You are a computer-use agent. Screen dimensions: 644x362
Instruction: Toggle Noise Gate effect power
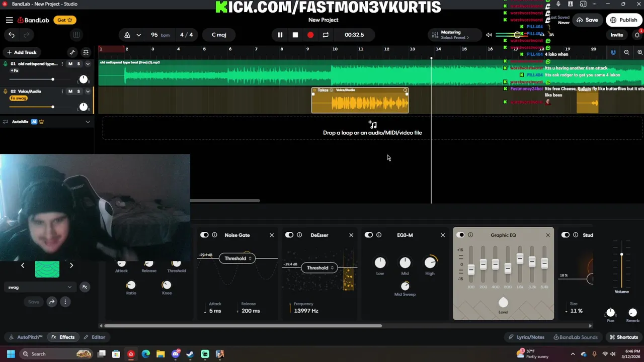click(204, 235)
